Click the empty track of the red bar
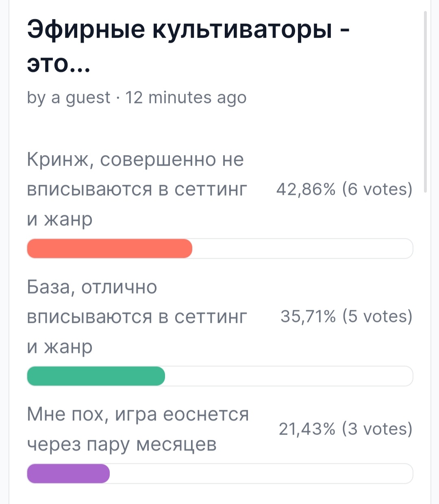Viewport: 439px width, 504px height. pyautogui.click(x=302, y=249)
